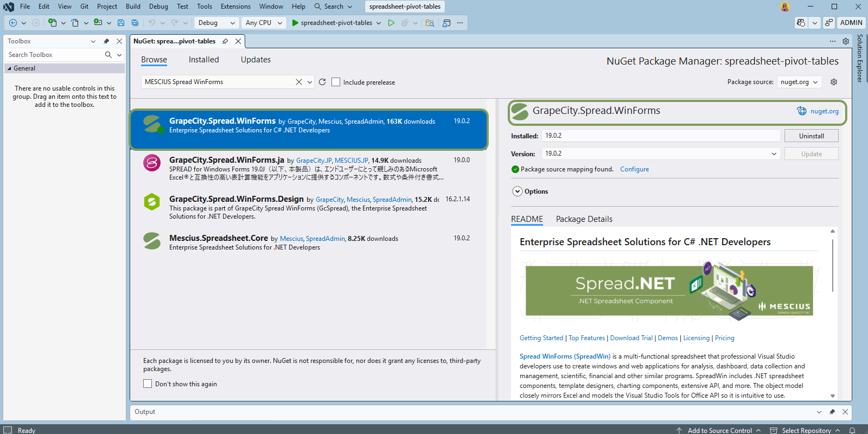868x434 pixels.
Task: Select GrapeCity.Spread.WinForms.ja package
Action: (x=309, y=169)
